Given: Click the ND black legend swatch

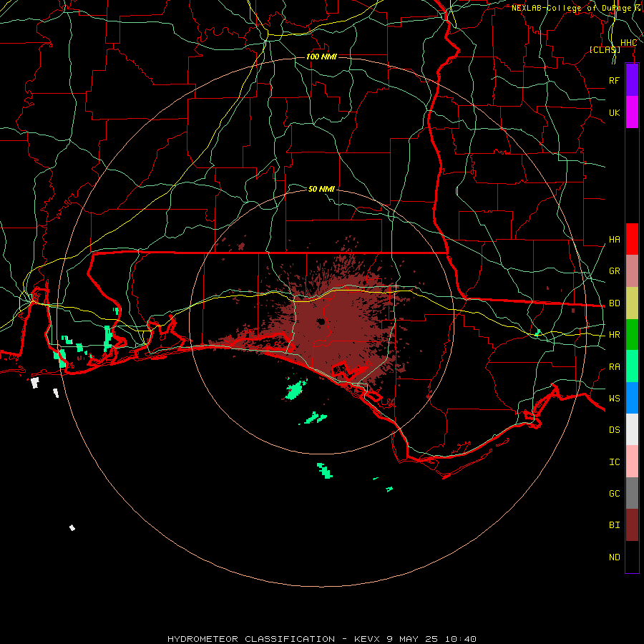Looking at the screenshot, I should tap(632, 557).
